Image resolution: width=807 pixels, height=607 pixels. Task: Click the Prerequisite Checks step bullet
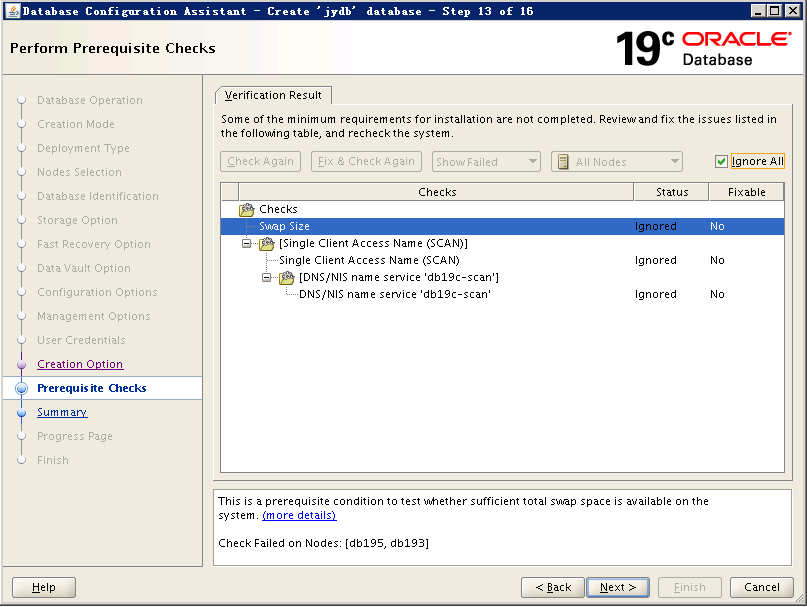click(x=21, y=389)
